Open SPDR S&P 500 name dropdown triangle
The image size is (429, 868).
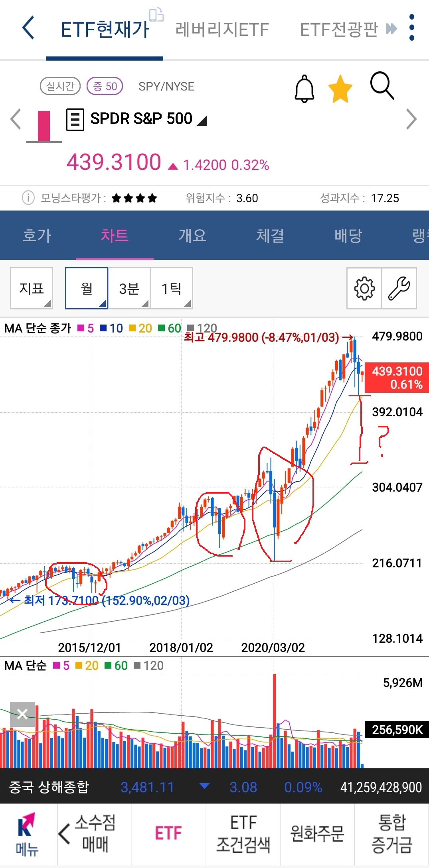click(x=202, y=120)
